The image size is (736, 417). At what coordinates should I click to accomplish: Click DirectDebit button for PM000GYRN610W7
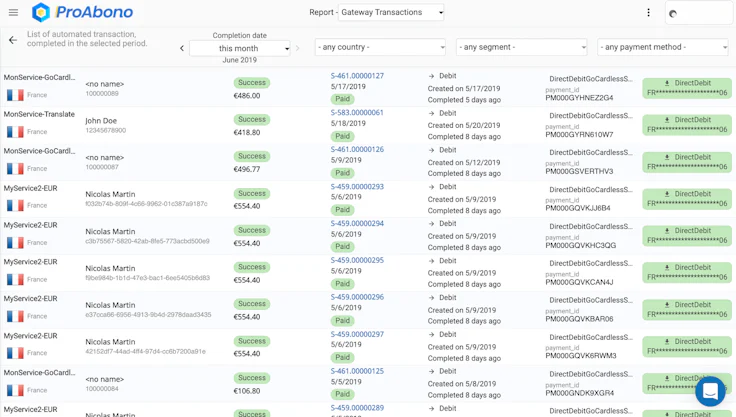(687, 124)
